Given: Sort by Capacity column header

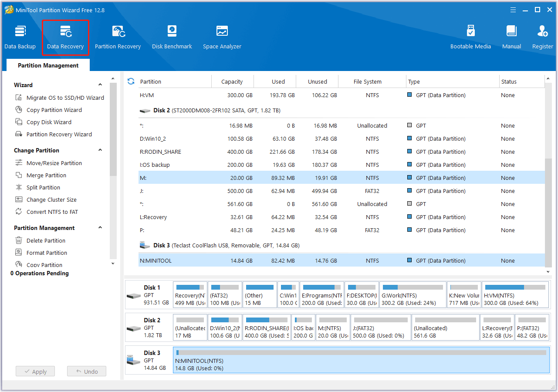Looking at the screenshot, I should point(232,81).
